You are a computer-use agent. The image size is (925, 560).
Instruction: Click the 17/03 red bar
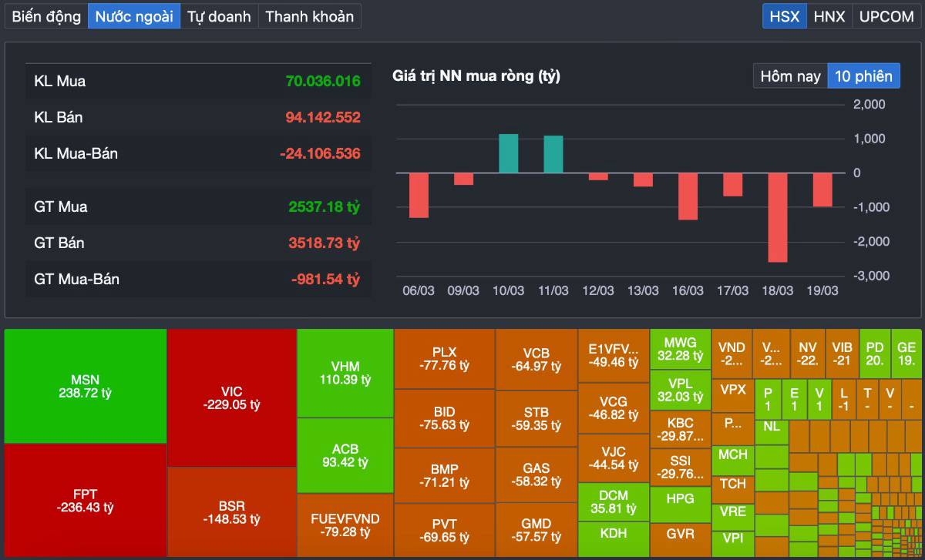click(732, 185)
